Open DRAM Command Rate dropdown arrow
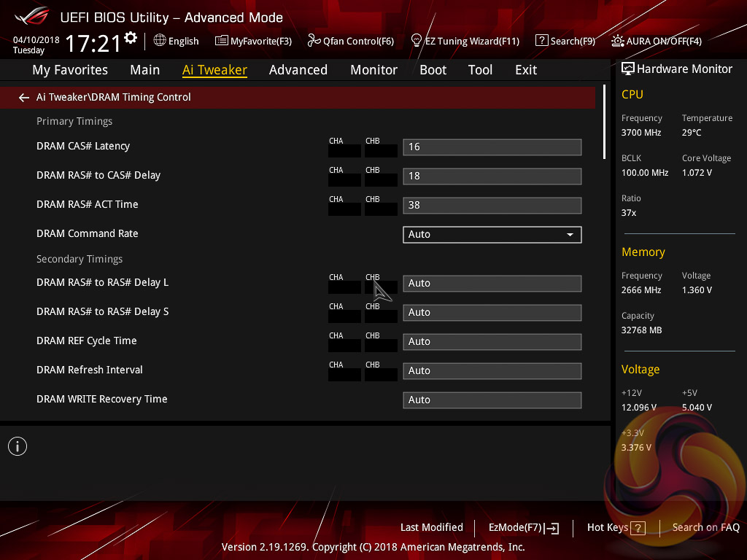 [570, 235]
